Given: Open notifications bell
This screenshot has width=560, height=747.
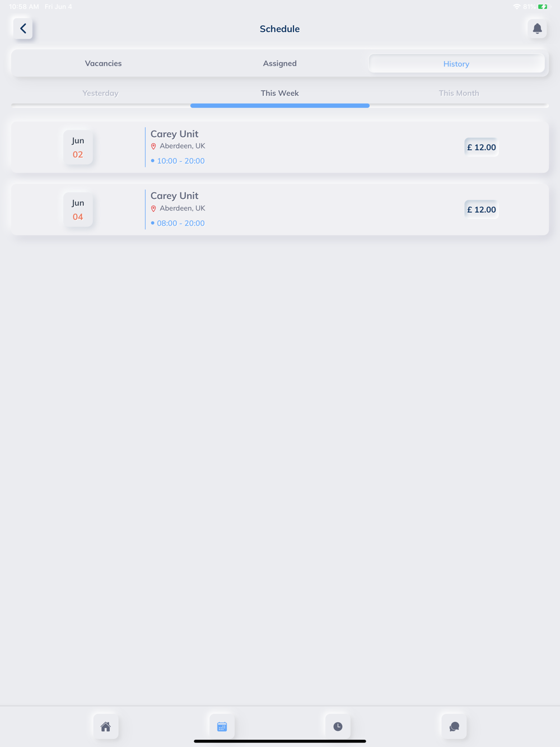Looking at the screenshot, I should tap(537, 29).
